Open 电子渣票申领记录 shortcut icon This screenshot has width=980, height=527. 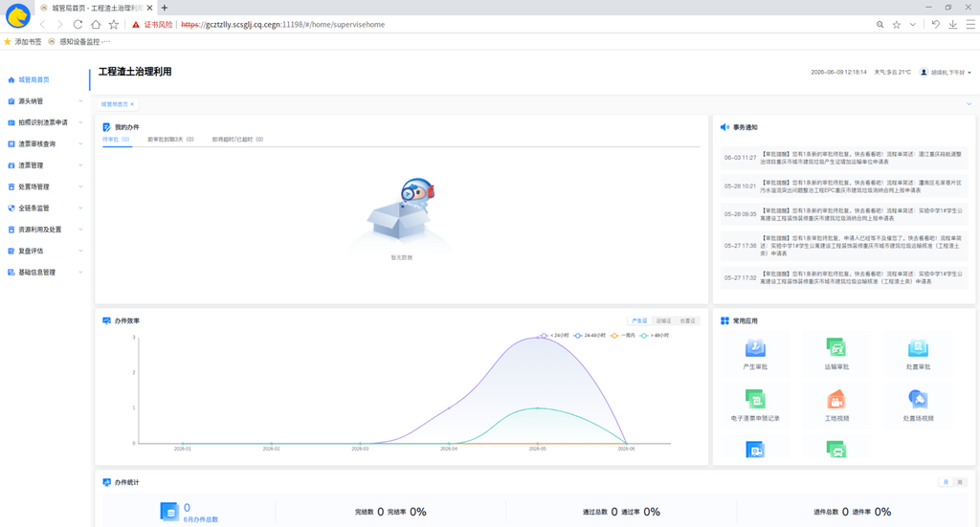(x=755, y=399)
